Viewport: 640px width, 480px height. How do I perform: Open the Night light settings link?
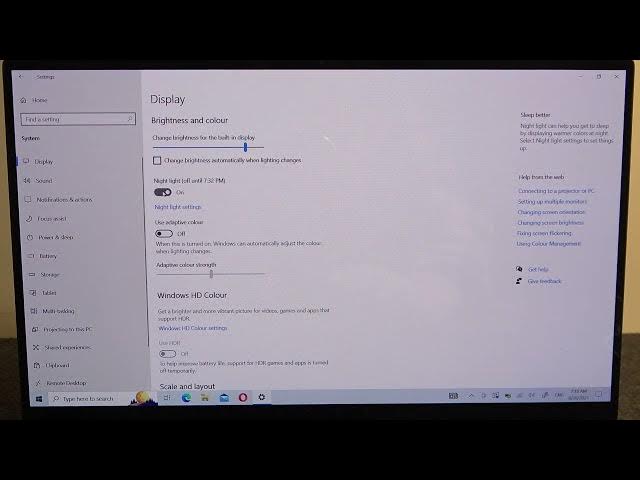(x=178, y=207)
